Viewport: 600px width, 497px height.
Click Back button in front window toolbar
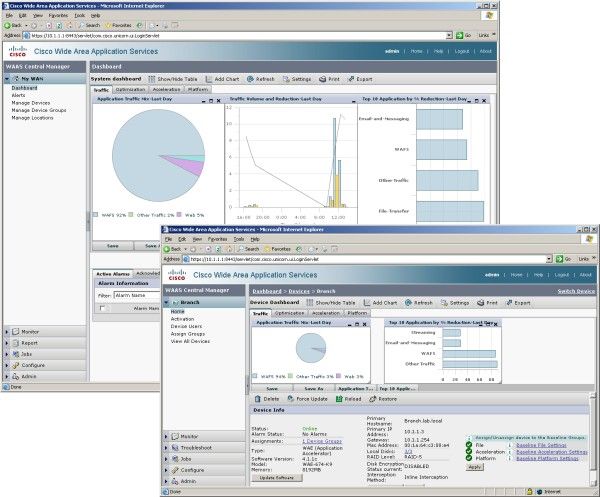pyautogui.click(x=172, y=249)
